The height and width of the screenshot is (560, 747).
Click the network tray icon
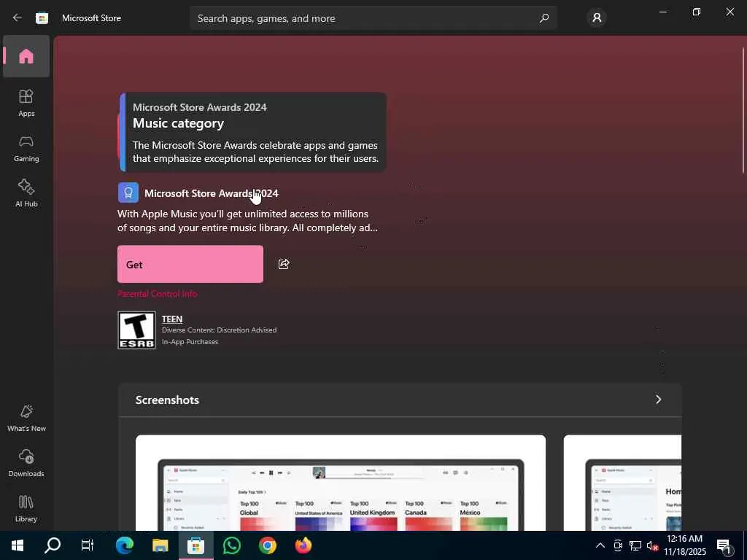(635, 545)
